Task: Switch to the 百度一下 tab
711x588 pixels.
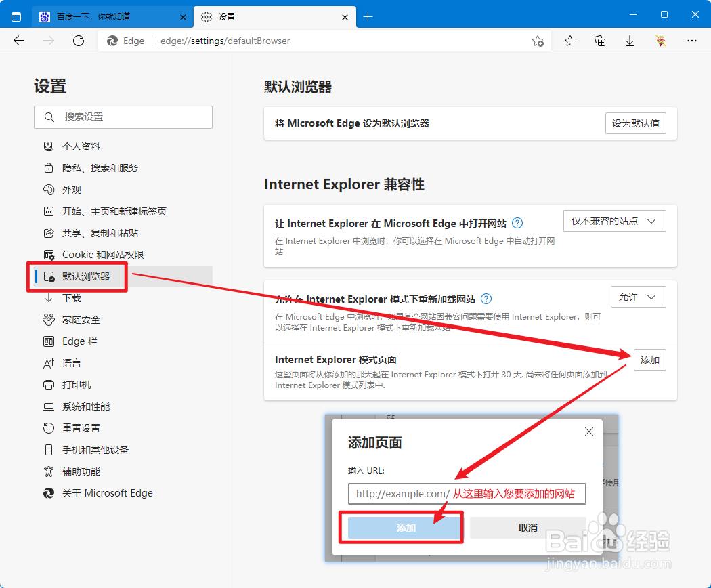Action: (x=108, y=16)
